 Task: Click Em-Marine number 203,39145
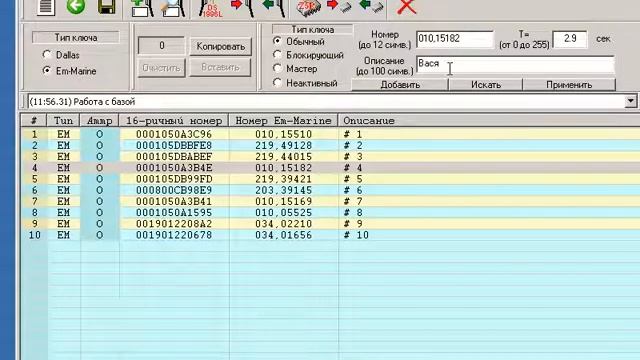click(283, 190)
